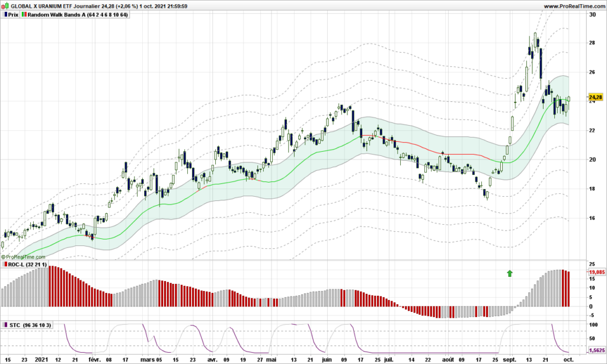Image resolution: width=607 pixels, height=364 pixels.
Task: Click the 50 label on STC scale
Action: click(592, 339)
